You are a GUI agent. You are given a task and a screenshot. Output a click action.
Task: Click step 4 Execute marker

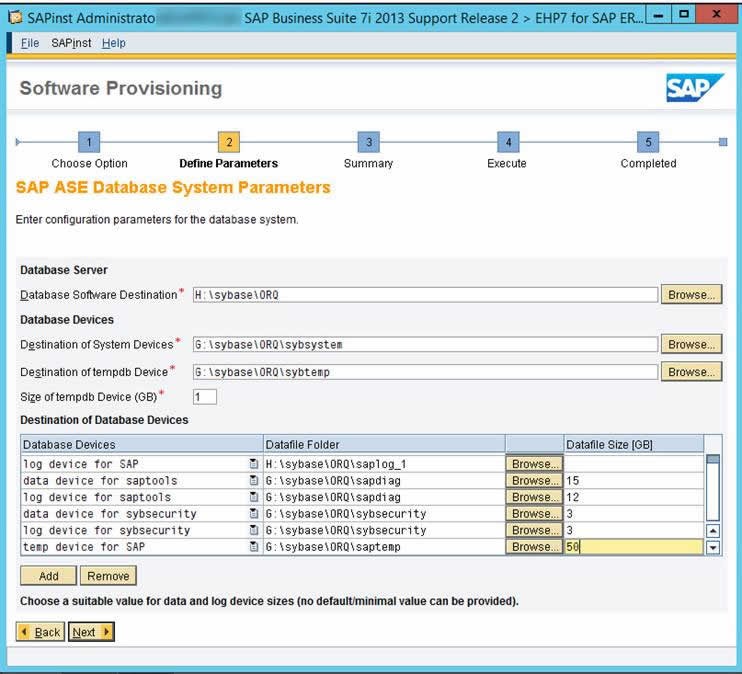click(508, 142)
